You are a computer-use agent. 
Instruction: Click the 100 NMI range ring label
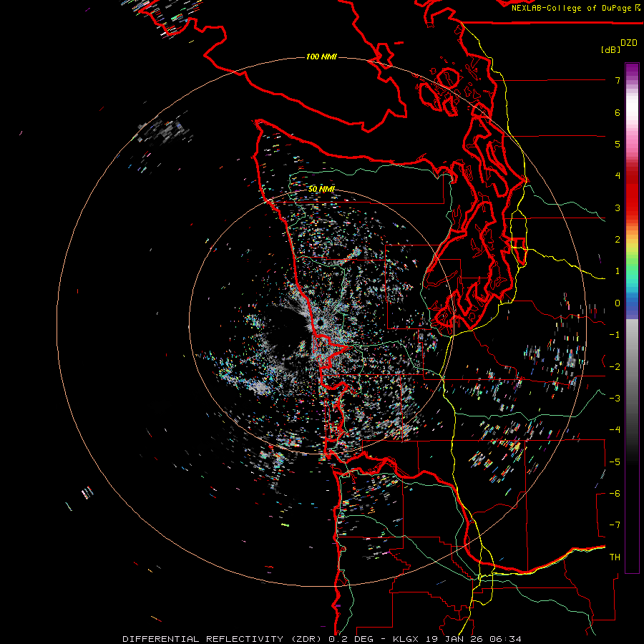(321, 57)
